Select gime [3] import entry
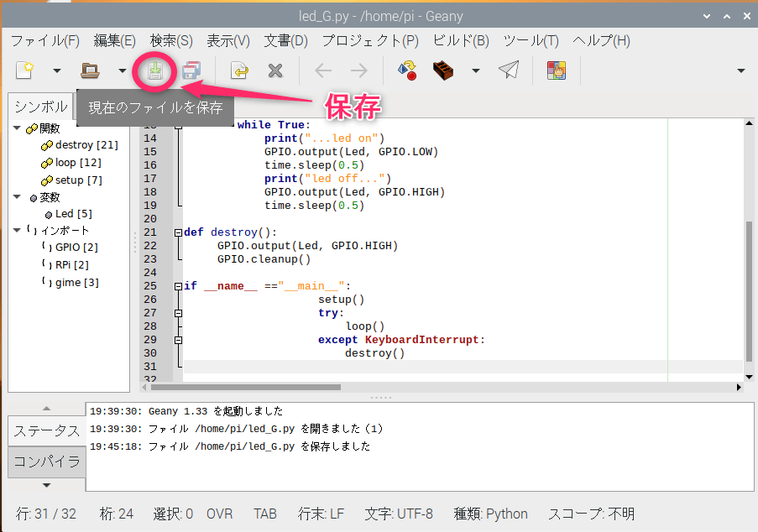This screenshot has width=758, height=532. pyautogui.click(x=77, y=282)
